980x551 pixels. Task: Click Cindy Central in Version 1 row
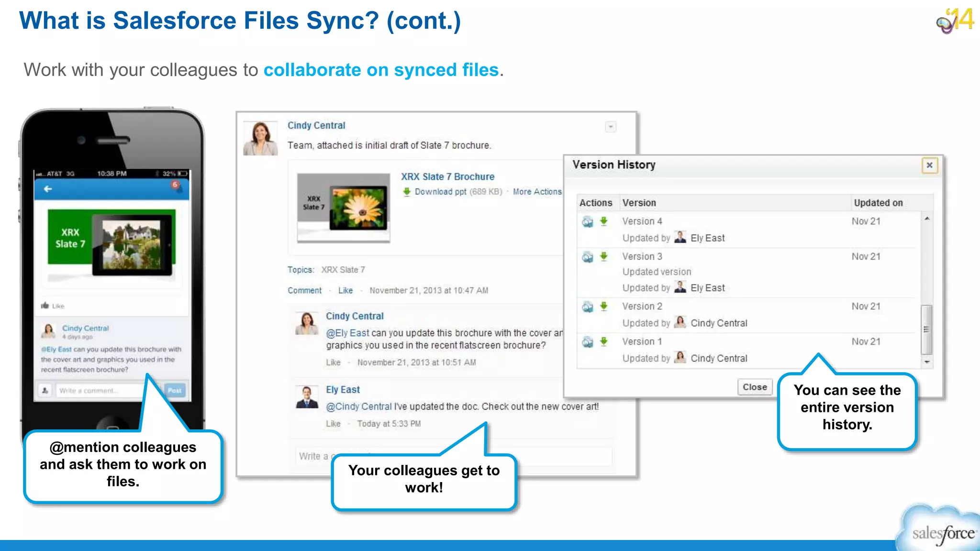pyautogui.click(x=719, y=359)
